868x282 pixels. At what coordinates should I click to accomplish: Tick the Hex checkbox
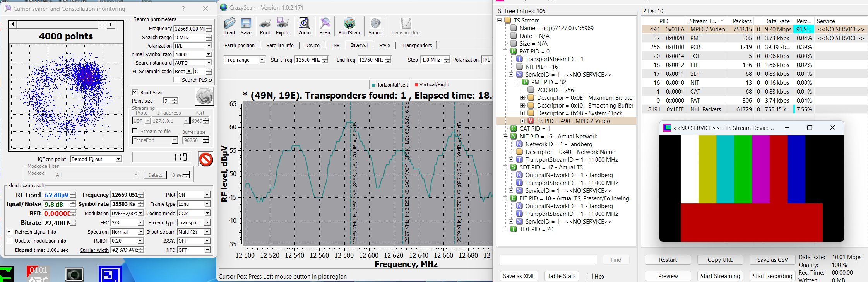[x=590, y=276]
